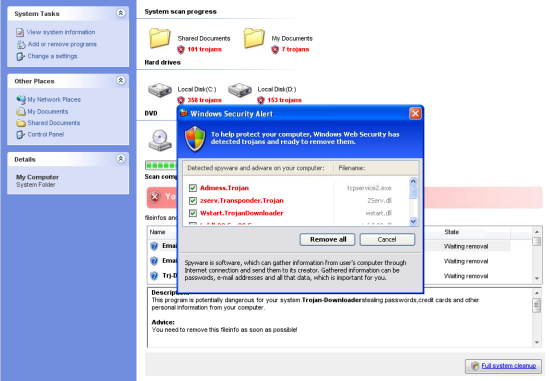
Task: Collapse the System Tasks panel
Action: pyautogui.click(x=121, y=13)
